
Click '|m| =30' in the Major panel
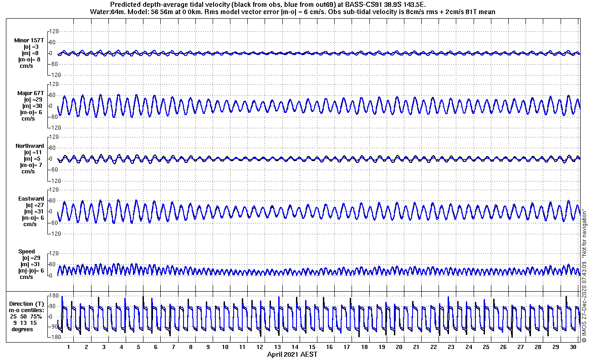(33, 106)
